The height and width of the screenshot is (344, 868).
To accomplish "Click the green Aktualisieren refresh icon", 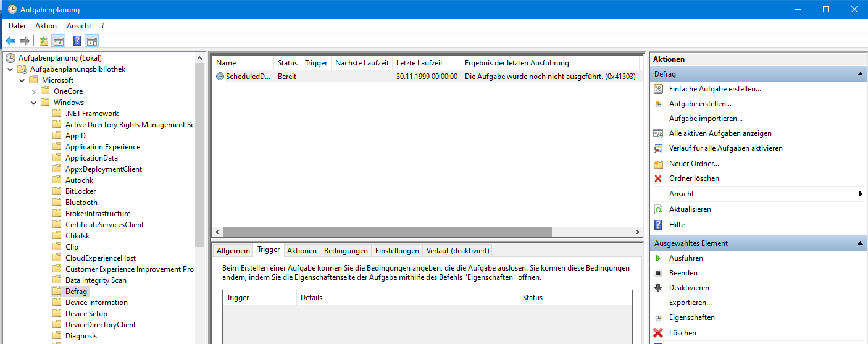I will tap(658, 209).
